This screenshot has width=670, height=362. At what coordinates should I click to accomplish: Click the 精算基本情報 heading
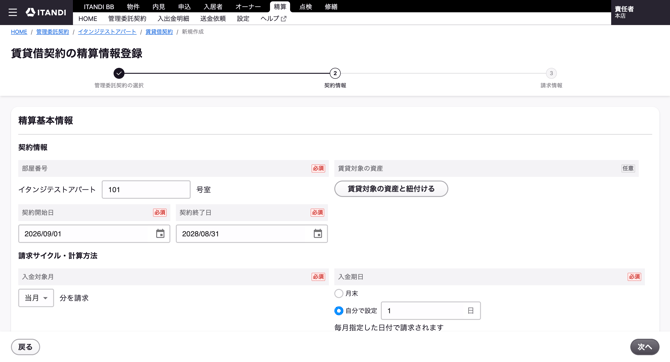pos(46,121)
